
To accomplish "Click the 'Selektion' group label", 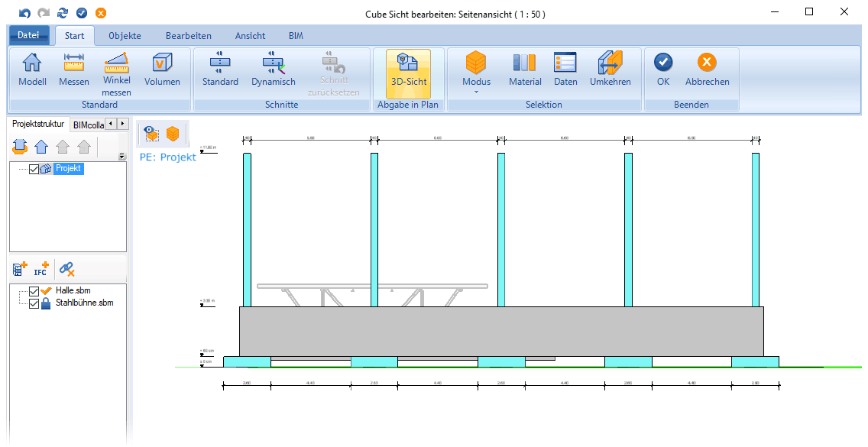I will pyautogui.click(x=543, y=105).
